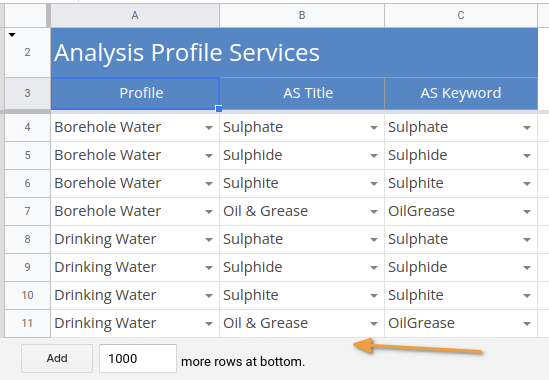
Task: Click Oil & Grease text in row 11
Action: click(x=265, y=323)
